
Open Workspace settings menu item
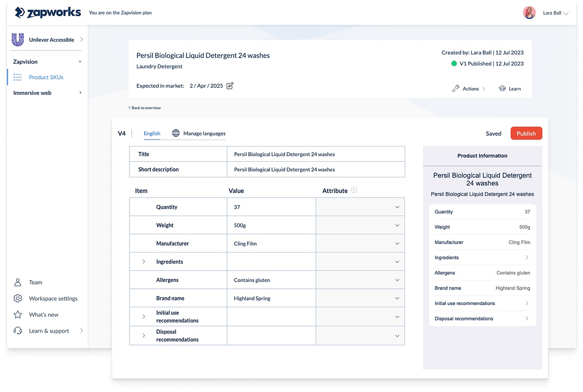(x=53, y=298)
